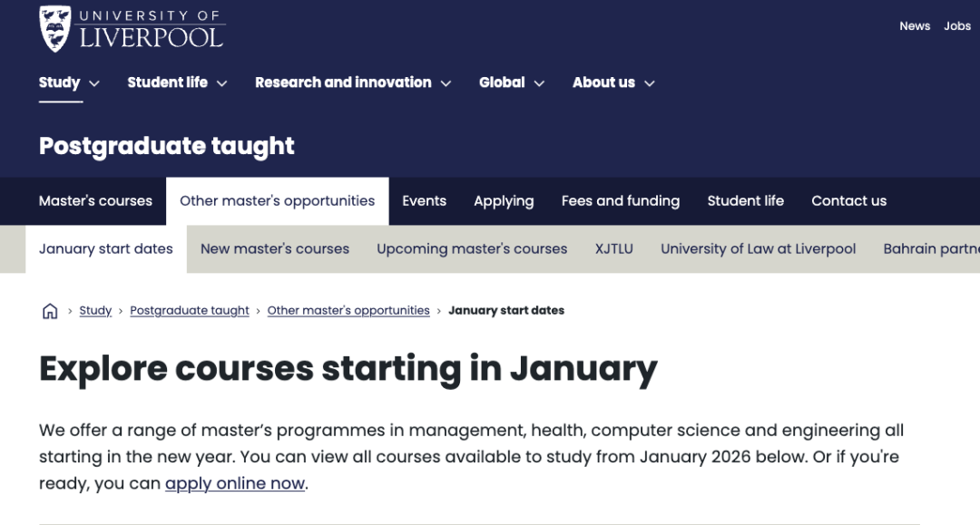Image resolution: width=980 pixels, height=525 pixels.
Task: Open the News link in header
Action: coord(915,26)
